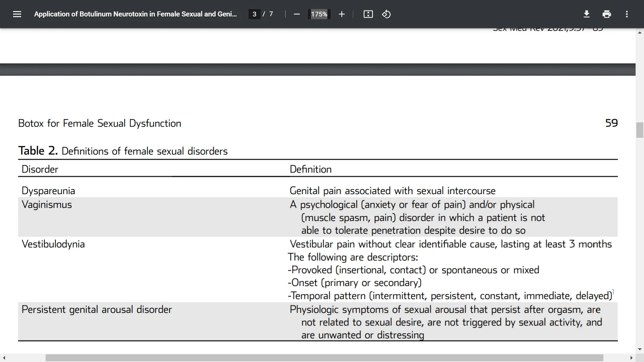
Task: Click the scroll left arrow
Action: [x=4, y=358]
